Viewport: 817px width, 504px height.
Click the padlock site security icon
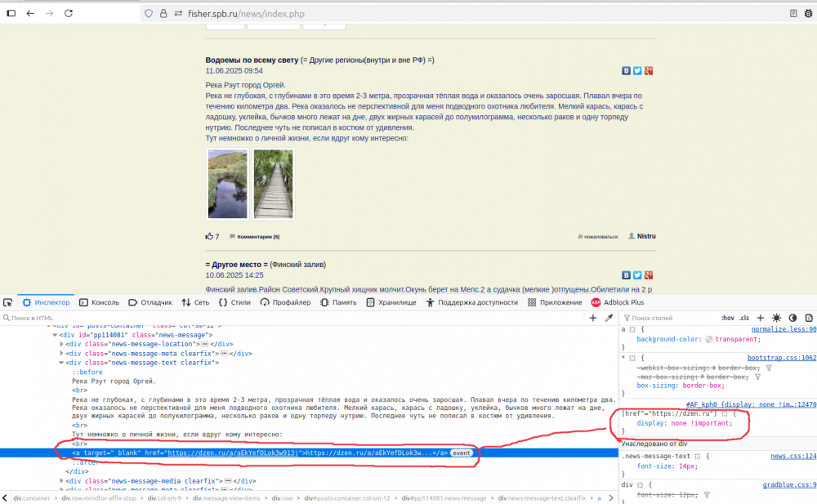tap(163, 14)
